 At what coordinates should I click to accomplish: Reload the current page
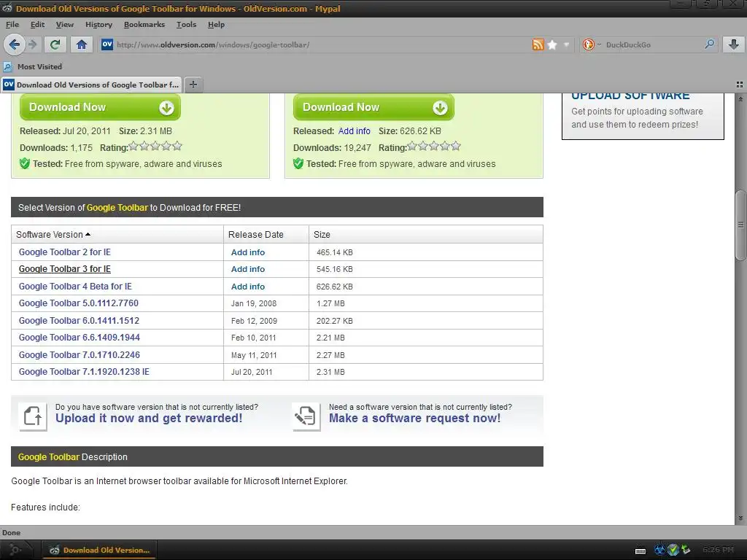pos(55,44)
